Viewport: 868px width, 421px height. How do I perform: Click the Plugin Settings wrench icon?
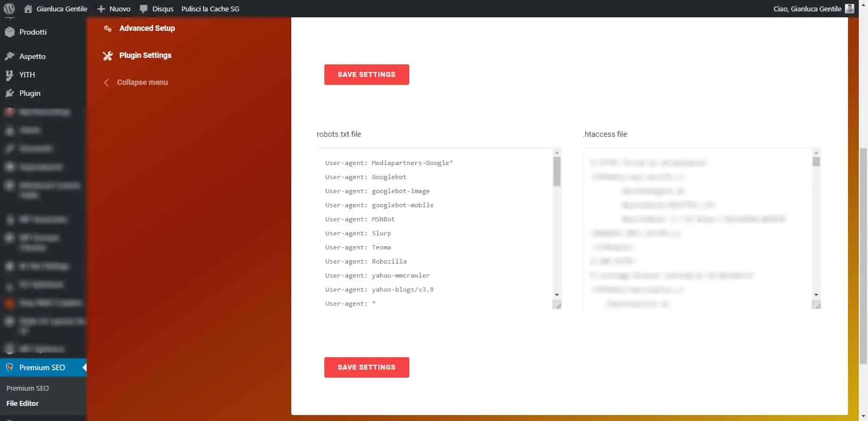click(x=108, y=55)
